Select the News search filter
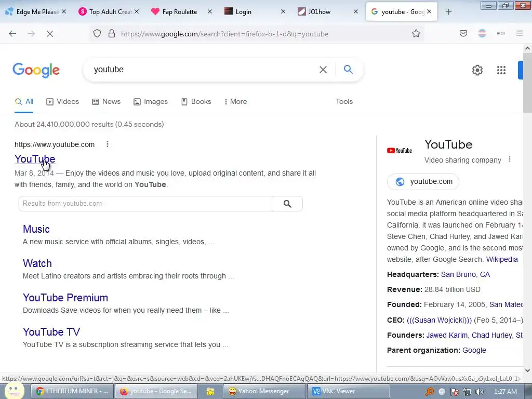This screenshot has width=532, height=399. tap(106, 101)
